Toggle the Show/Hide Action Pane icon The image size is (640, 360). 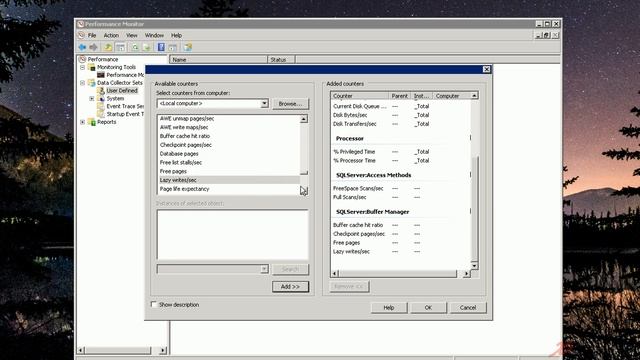(x=173, y=47)
